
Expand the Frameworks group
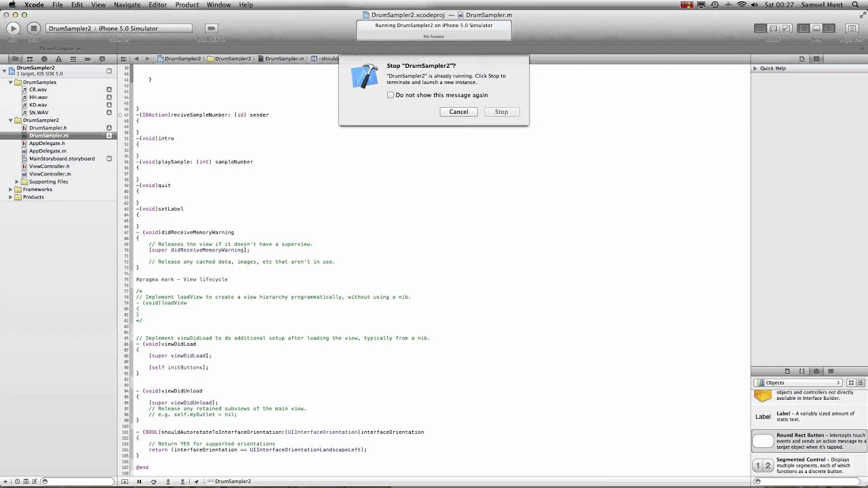(x=11, y=189)
